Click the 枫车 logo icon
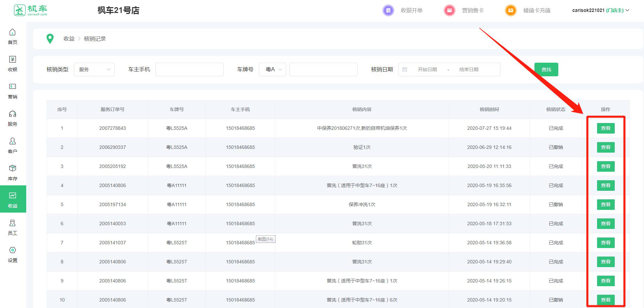 (x=20, y=10)
